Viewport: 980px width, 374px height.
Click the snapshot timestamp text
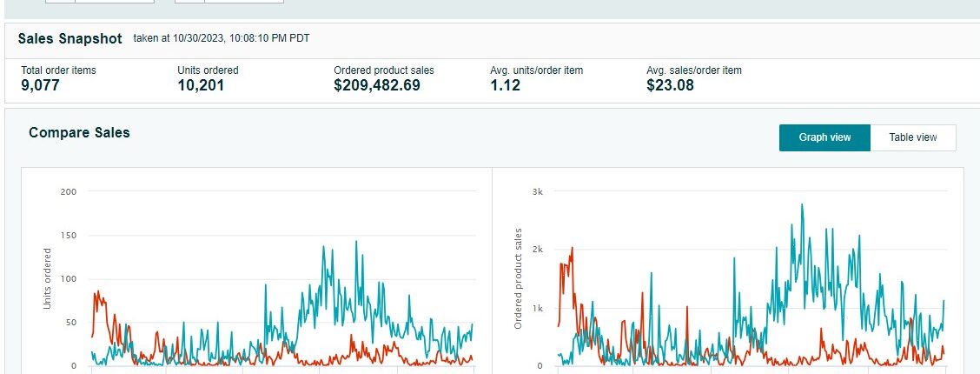click(222, 38)
